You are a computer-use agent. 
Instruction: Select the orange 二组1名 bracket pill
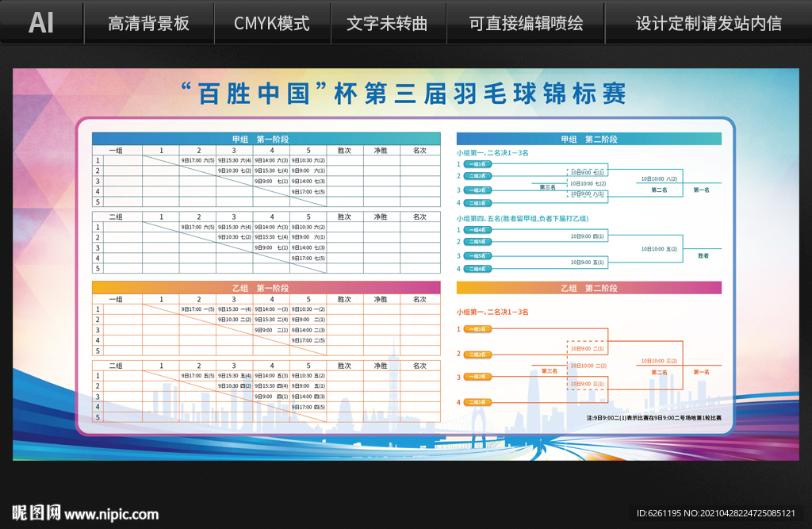[x=477, y=402]
